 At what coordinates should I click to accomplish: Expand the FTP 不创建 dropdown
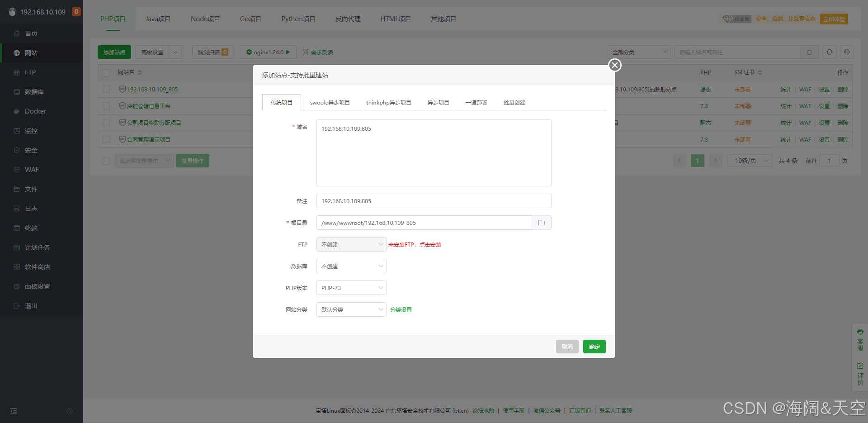[x=351, y=244]
